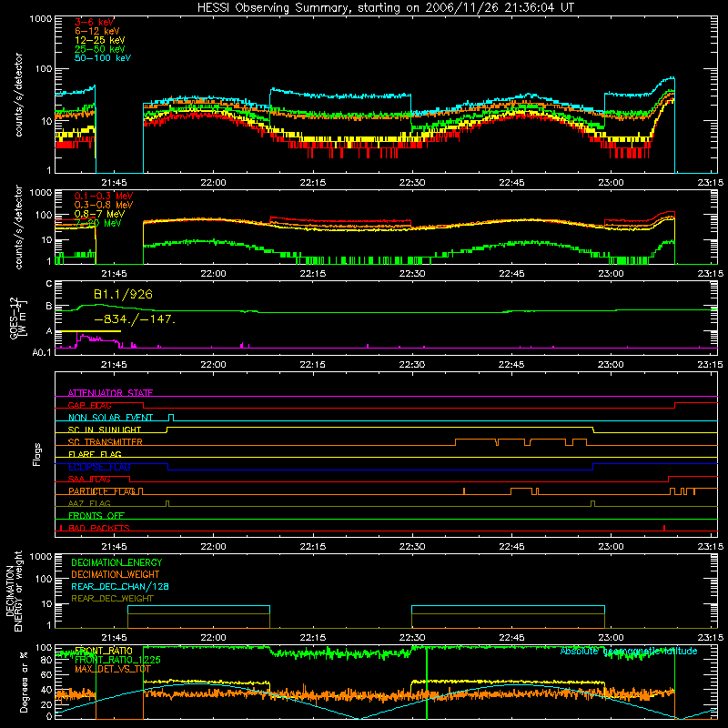Click the MAX_DET_VS_TOT legend label

(x=113, y=669)
